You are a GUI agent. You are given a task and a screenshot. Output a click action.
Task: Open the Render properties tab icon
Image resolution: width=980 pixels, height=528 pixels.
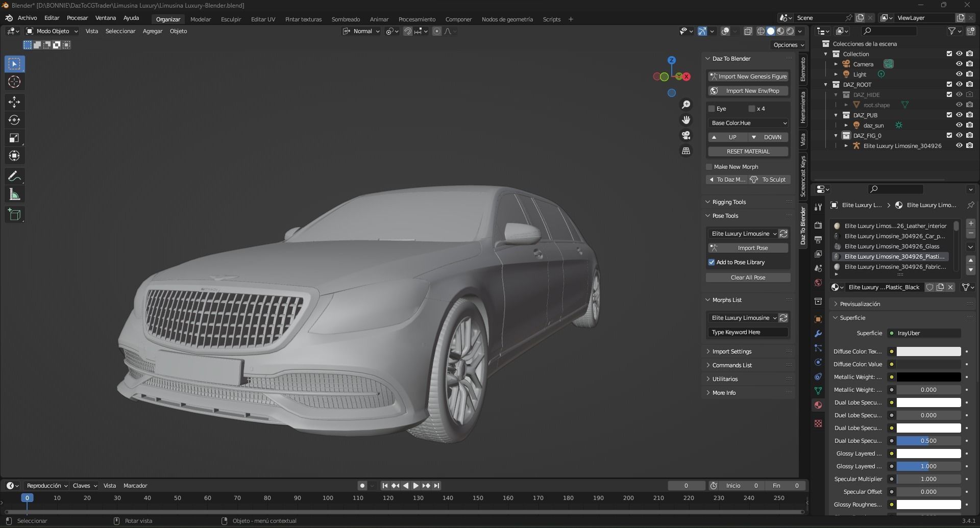pyautogui.click(x=818, y=225)
